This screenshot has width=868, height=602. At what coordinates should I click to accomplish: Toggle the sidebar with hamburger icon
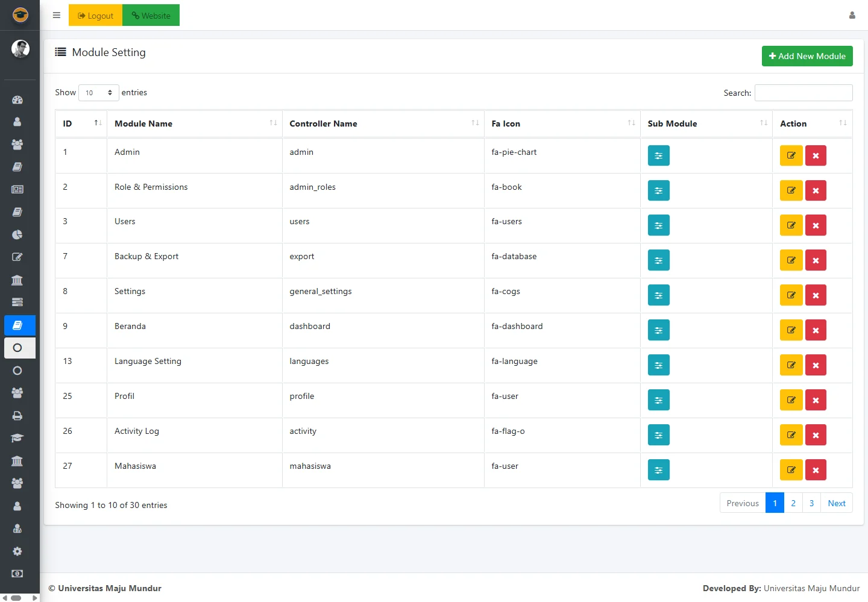coord(57,16)
